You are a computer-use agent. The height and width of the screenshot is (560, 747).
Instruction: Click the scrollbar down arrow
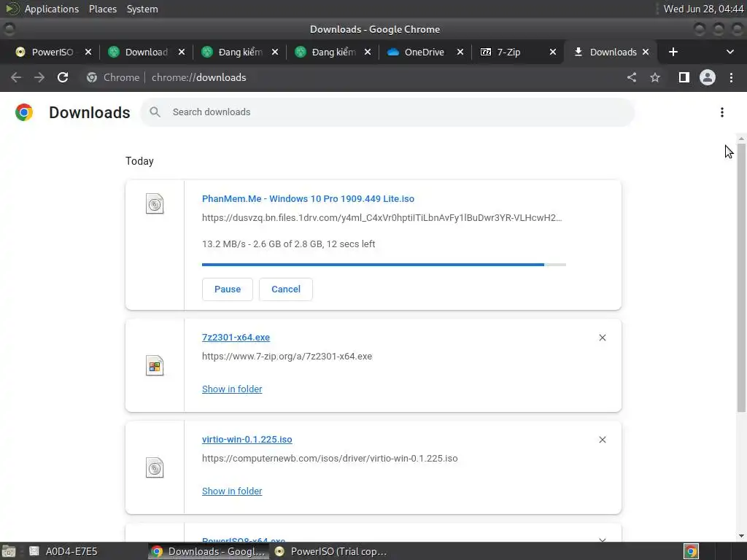(741, 536)
